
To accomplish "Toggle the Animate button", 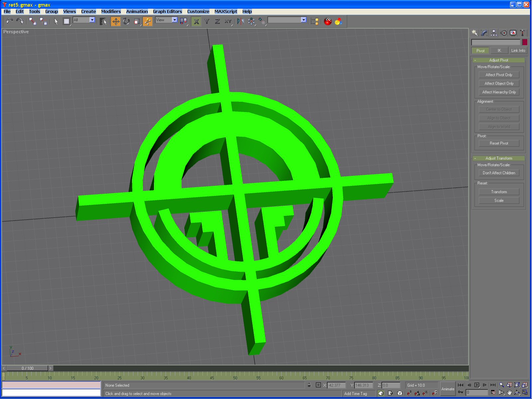I will tap(448, 389).
